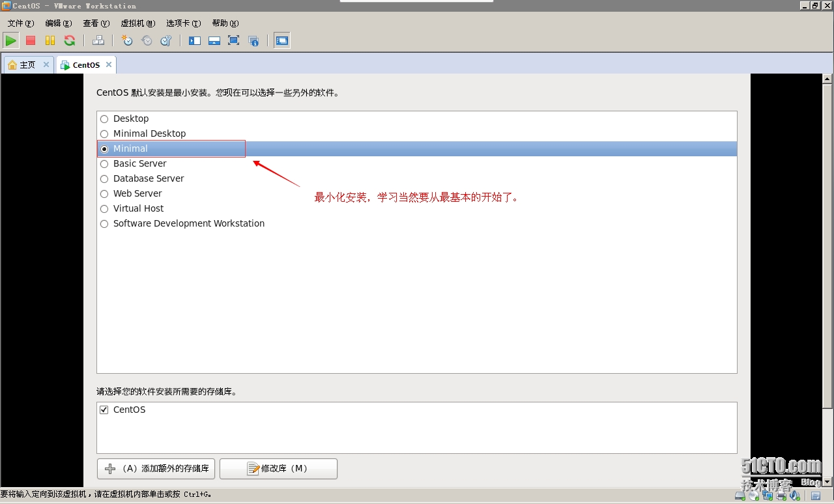The image size is (834, 504).
Task: Click the 添加额外的存储库 button
Action: (156, 469)
